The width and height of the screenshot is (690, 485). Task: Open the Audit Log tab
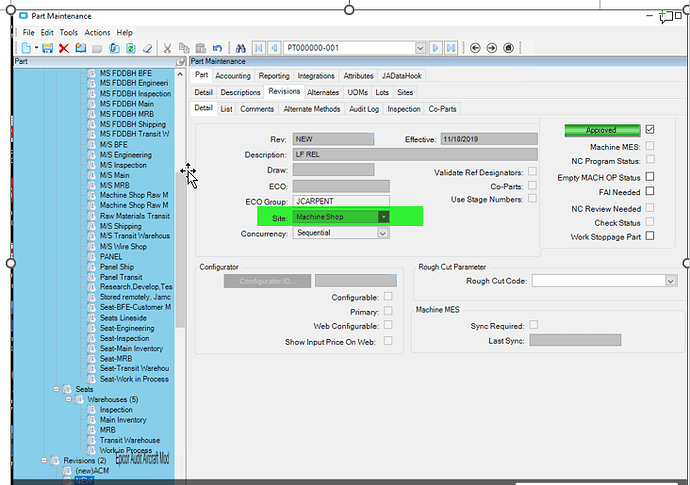point(364,109)
